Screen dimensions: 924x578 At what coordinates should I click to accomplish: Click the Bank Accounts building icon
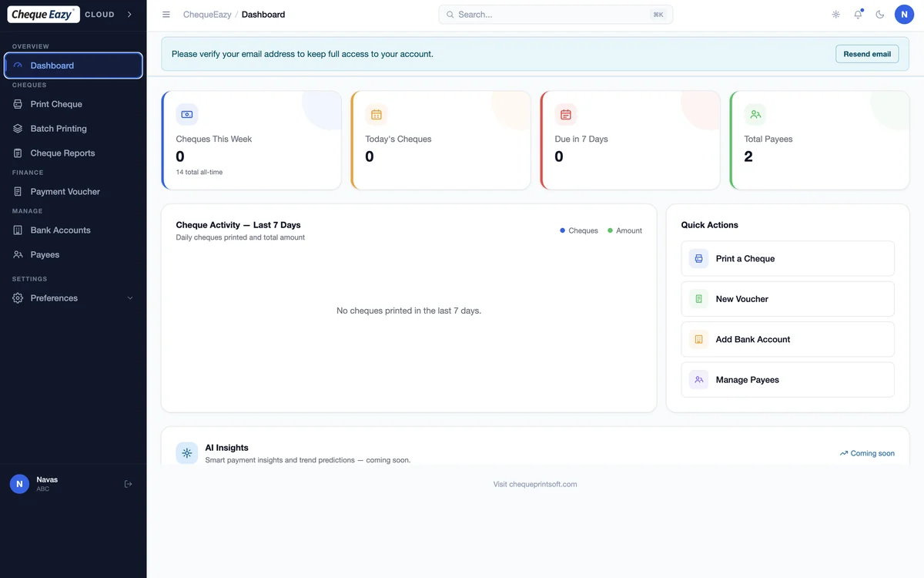[18, 230]
